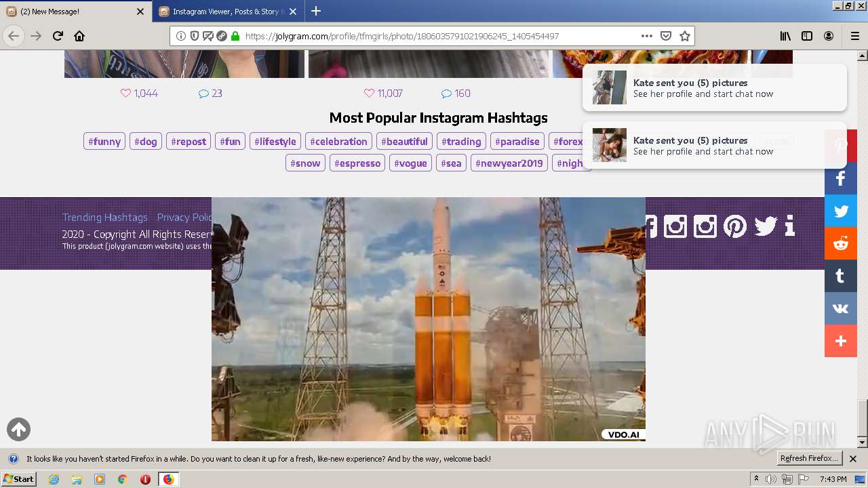
Task: Launch Internet Explorer from taskbar
Action: [54, 479]
